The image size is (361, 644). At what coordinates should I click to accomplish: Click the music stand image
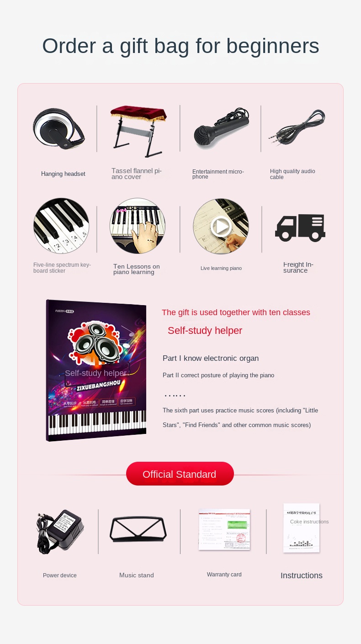coord(138,529)
